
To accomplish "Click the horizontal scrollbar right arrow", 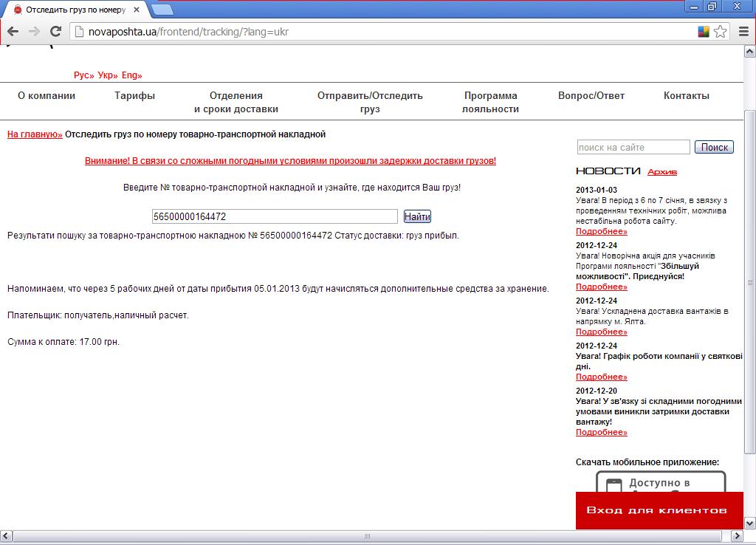I will click(x=738, y=536).
